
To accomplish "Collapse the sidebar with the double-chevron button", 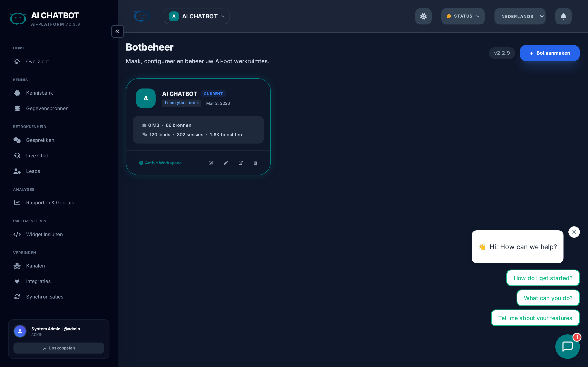I will pyautogui.click(x=117, y=31).
